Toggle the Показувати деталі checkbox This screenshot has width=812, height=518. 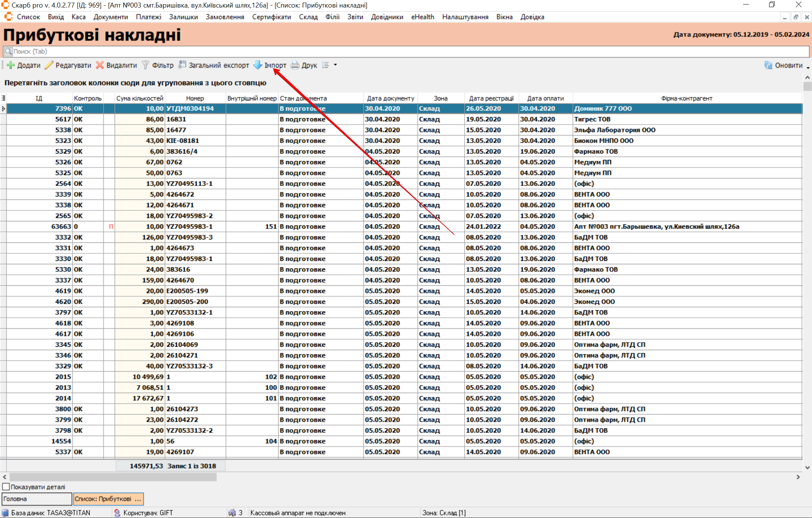(x=6, y=487)
